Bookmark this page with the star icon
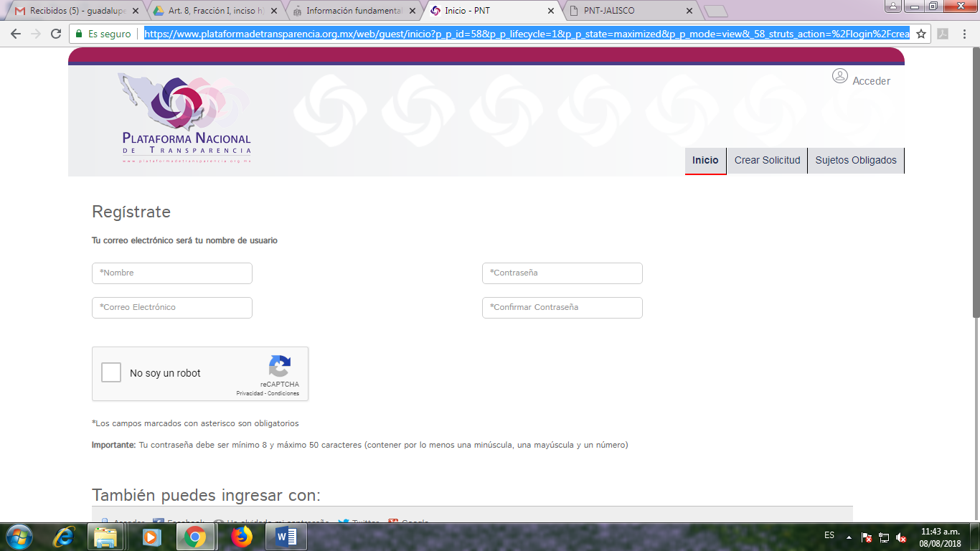980x551 pixels. 921,34
